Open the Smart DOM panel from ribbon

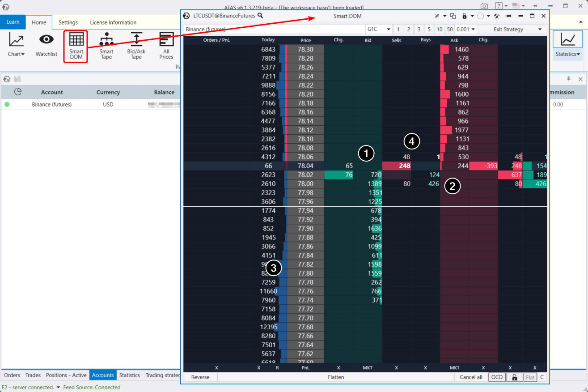coord(76,46)
